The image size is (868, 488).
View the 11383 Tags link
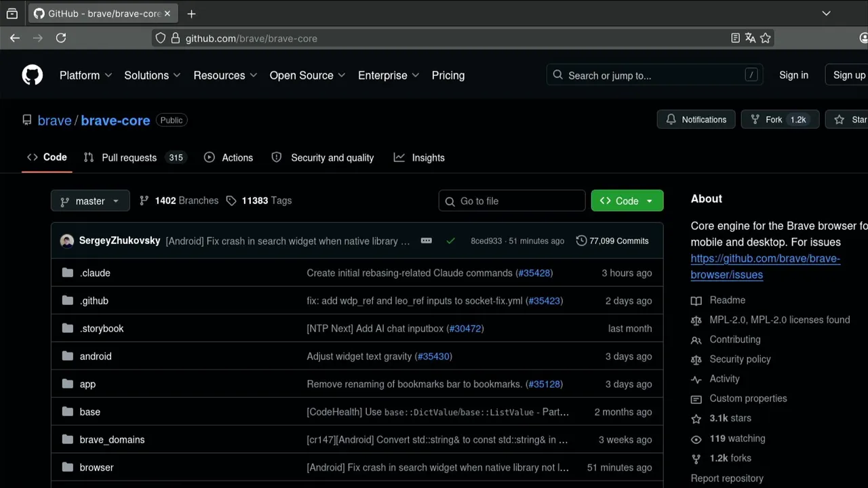coord(259,201)
